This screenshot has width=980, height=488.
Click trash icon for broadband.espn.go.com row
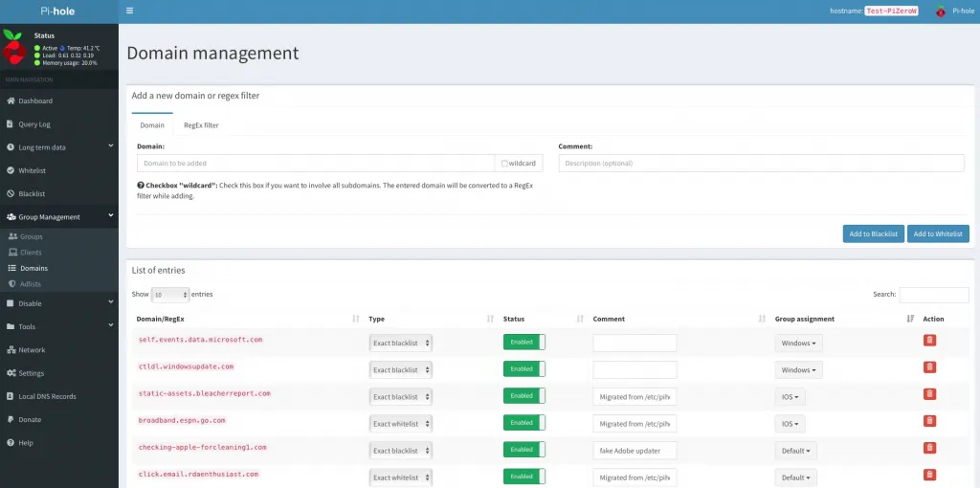coord(929,421)
